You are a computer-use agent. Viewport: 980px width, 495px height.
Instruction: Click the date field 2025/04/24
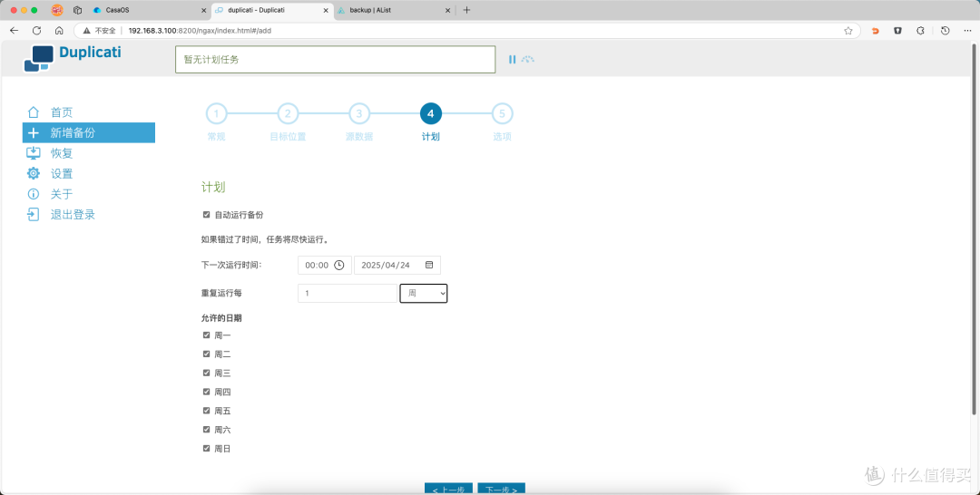pyautogui.click(x=397, y=266)
